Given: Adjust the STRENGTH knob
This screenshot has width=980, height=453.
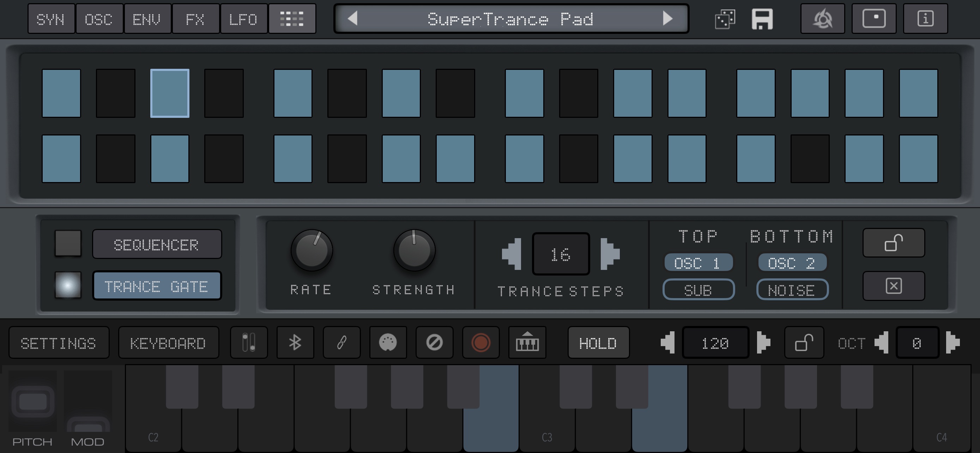Looking at the screenshot, I should 414,250.
